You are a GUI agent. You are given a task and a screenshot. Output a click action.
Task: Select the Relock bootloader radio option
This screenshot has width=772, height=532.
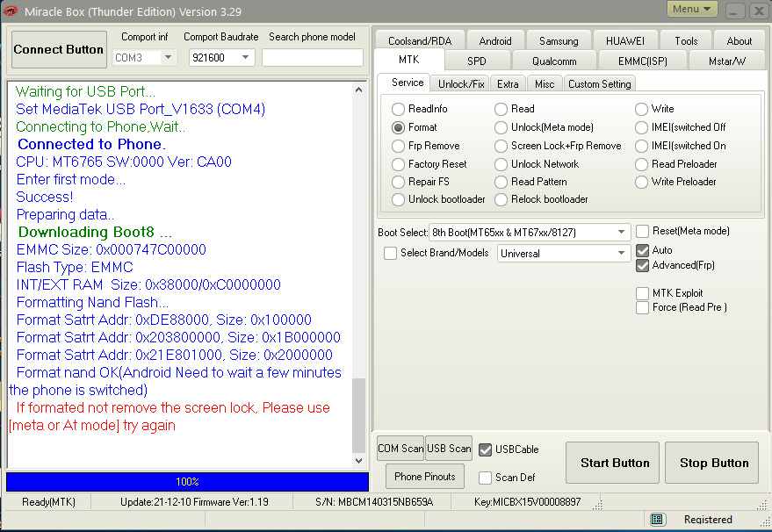pos(501,199)
